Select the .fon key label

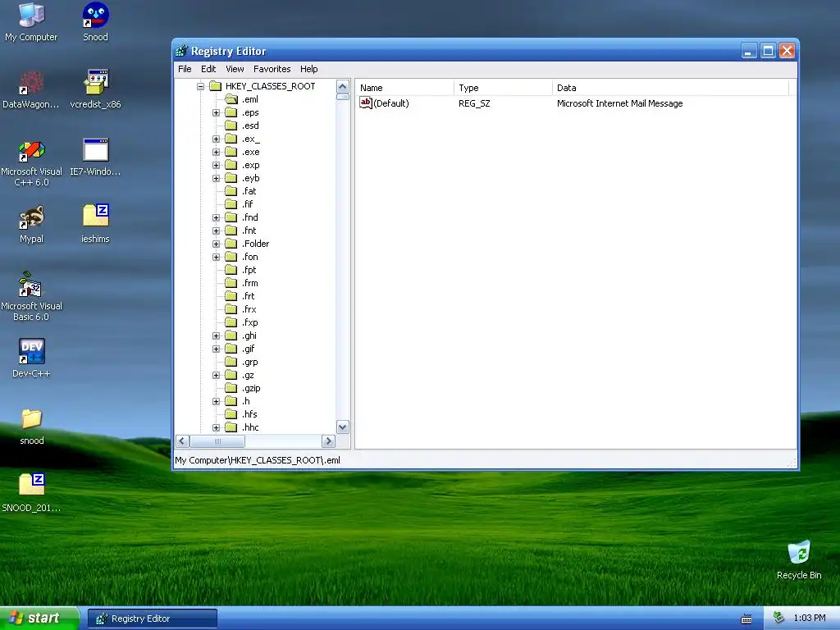[249, 257]
